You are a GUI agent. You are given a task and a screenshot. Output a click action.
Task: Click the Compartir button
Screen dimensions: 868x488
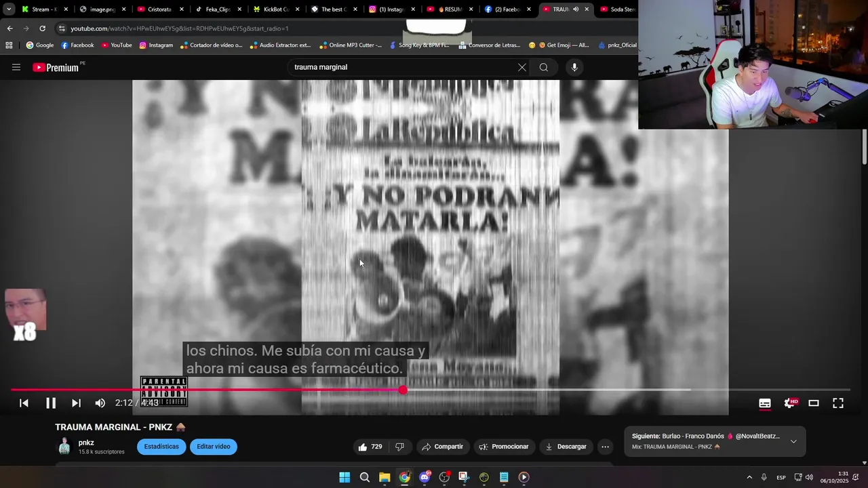tap(442, 447)
